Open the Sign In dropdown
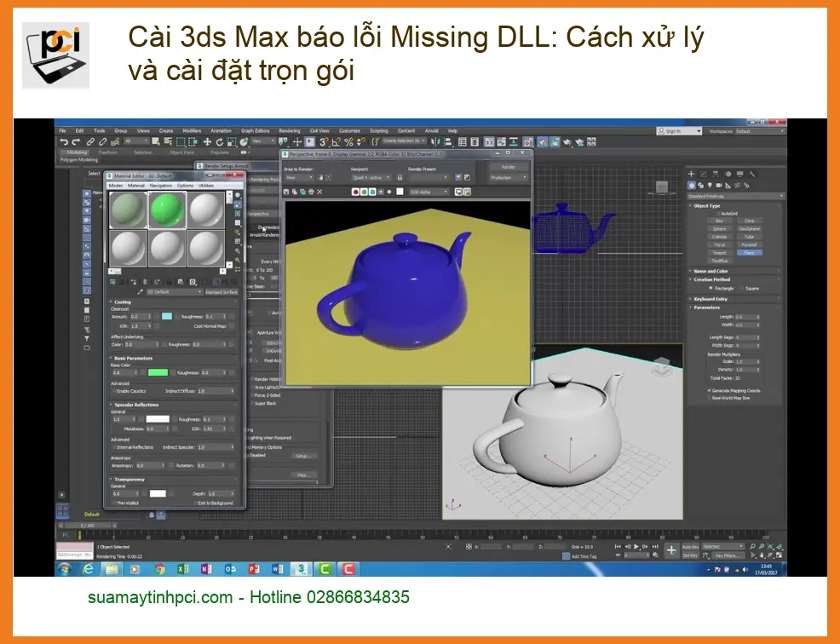Screen dimensions: 840x644 (x=679, y=130)
